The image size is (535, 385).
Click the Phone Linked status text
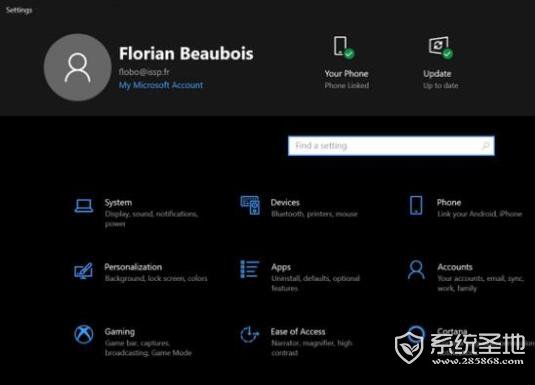pyautogui.click(x=347, y=85)
